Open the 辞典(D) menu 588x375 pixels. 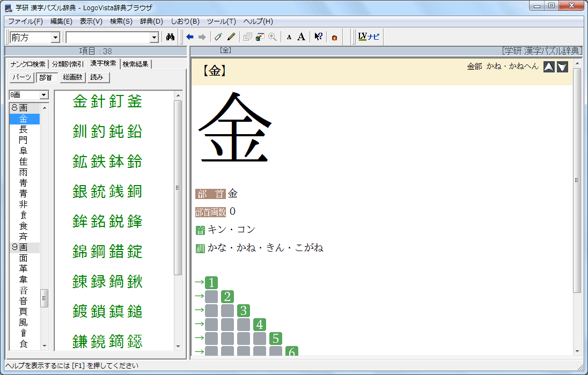(151, 21)
